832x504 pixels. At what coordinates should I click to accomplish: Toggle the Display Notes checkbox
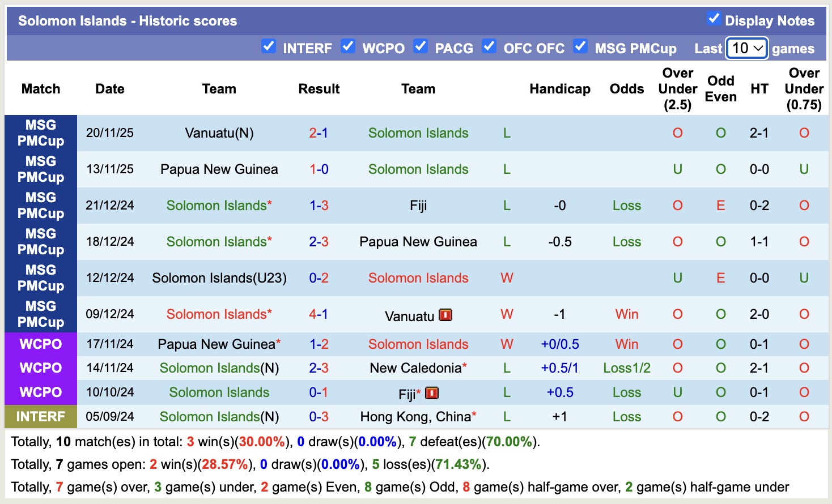click(x=714, y=19)
